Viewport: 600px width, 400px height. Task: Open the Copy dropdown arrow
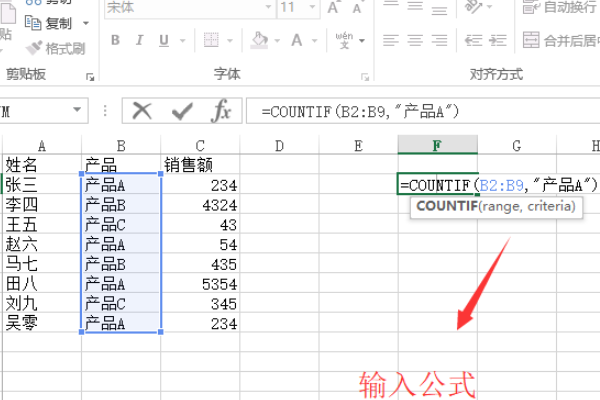pos(86,23)
